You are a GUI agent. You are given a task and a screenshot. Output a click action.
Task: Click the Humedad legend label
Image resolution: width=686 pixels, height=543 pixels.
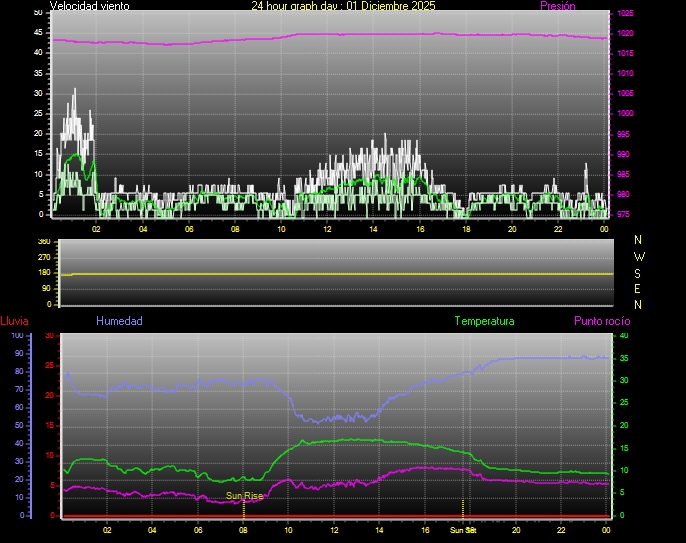coord(119,321)
